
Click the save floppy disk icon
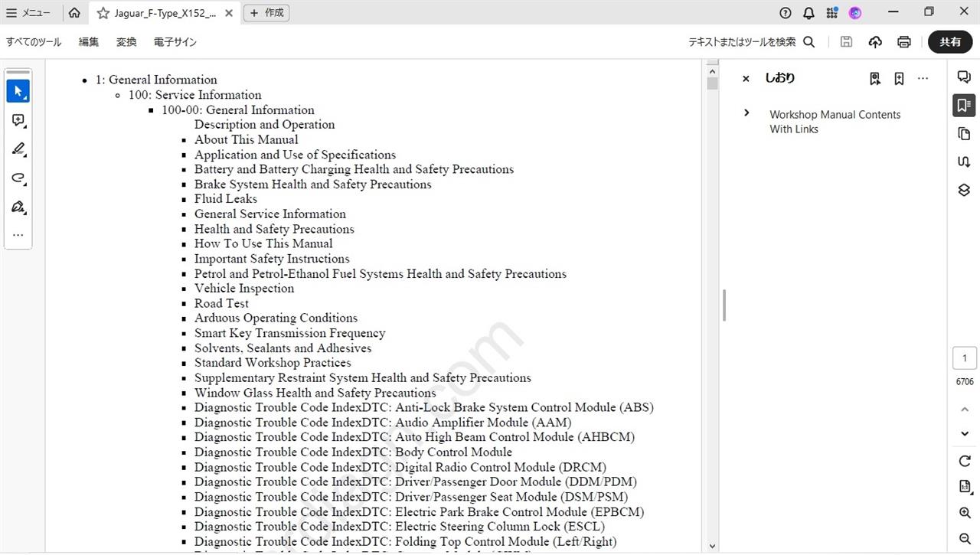(x=846, y=42)
